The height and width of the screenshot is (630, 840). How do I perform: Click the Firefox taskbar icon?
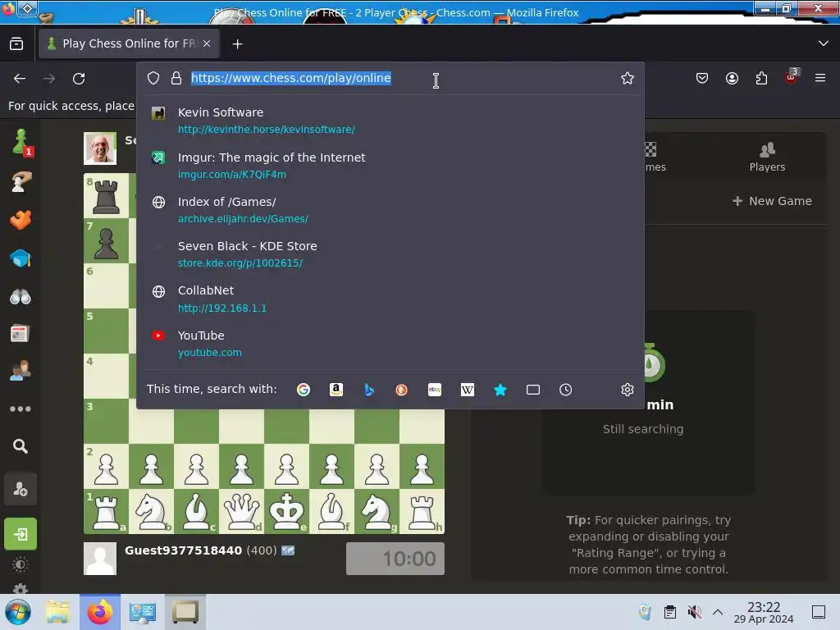[x=100, y=612]
